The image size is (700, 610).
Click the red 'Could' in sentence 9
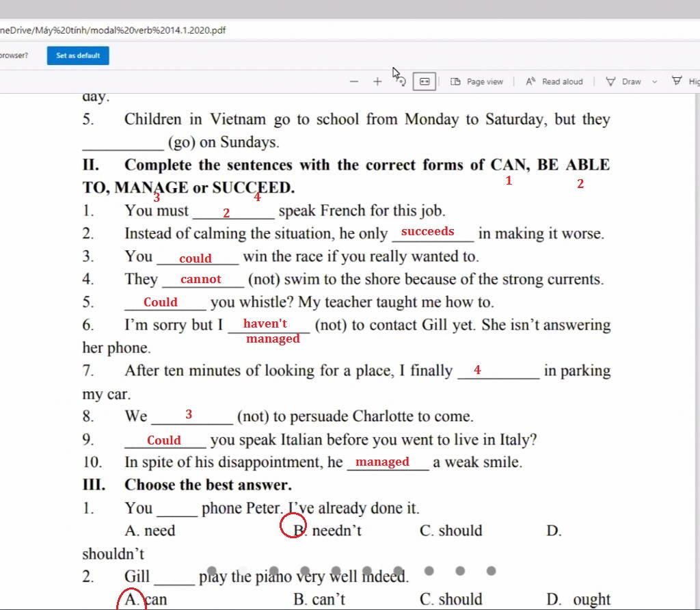(x=164, y=440)
